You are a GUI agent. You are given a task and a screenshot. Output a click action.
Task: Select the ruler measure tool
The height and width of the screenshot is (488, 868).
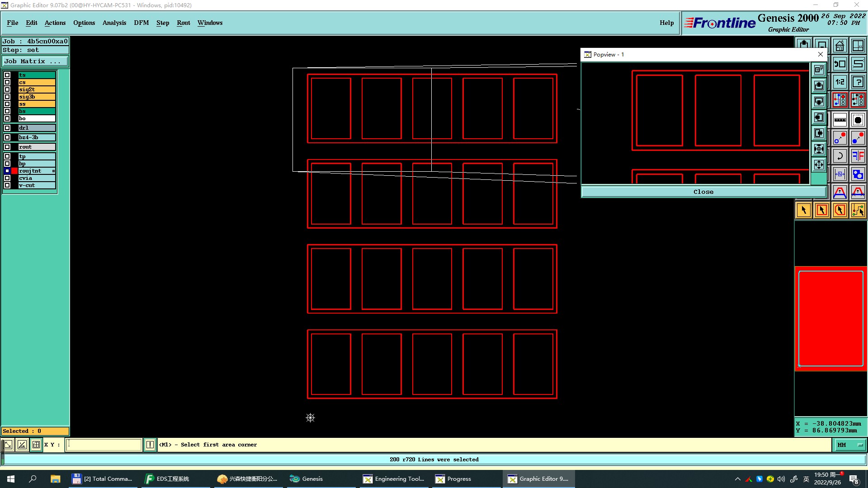pos(840,120)
